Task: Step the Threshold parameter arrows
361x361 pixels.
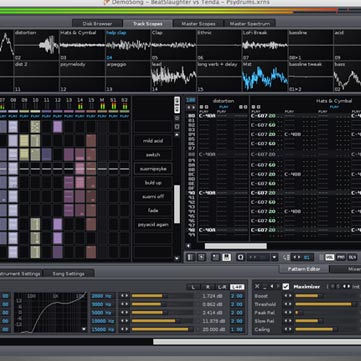Action: tap(287, 304)
